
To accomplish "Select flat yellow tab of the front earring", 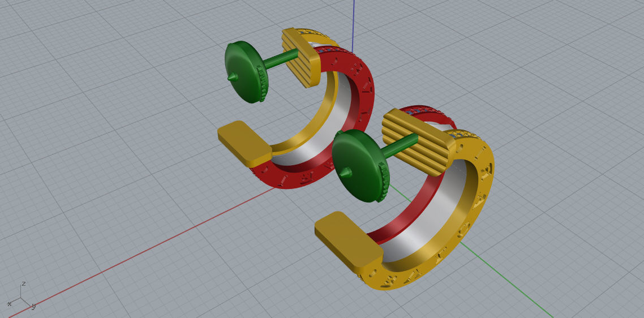I will pos(349,240).
